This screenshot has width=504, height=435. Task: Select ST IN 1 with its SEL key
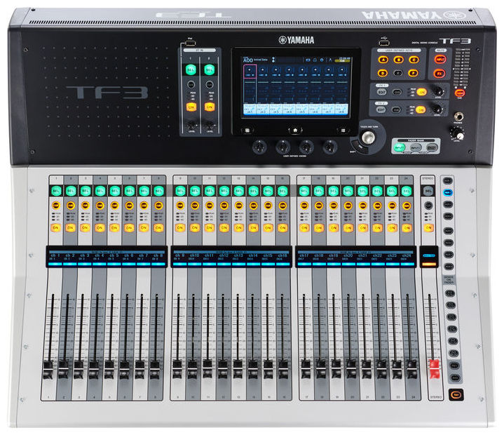pyautogui.click(x=191, y=69)
